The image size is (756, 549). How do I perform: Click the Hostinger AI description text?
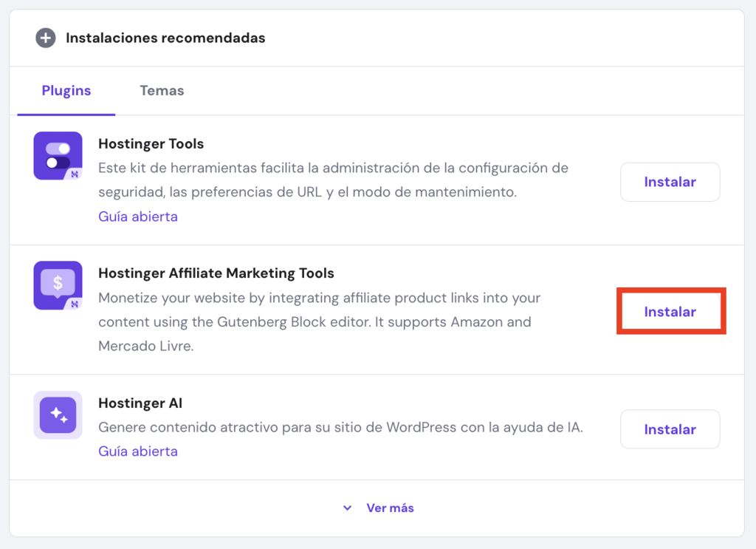tap(340, 428)
